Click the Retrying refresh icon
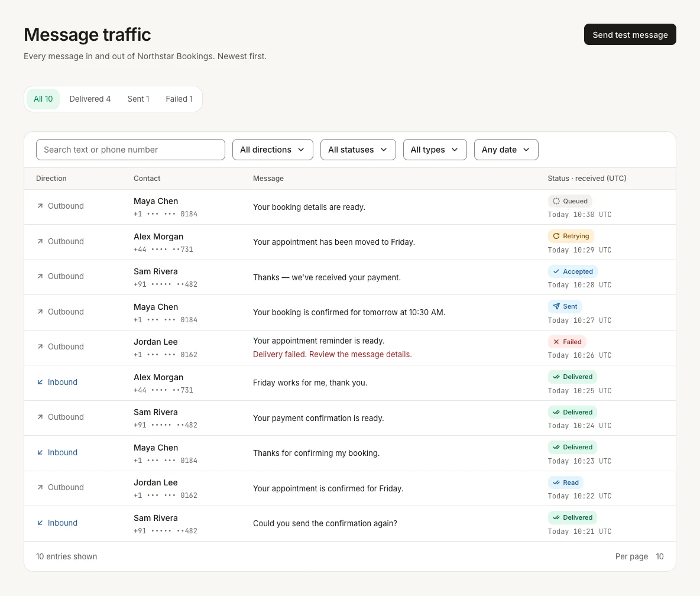Image resolution: width=700 pixels, height=596 pixels. pos(556,236)
